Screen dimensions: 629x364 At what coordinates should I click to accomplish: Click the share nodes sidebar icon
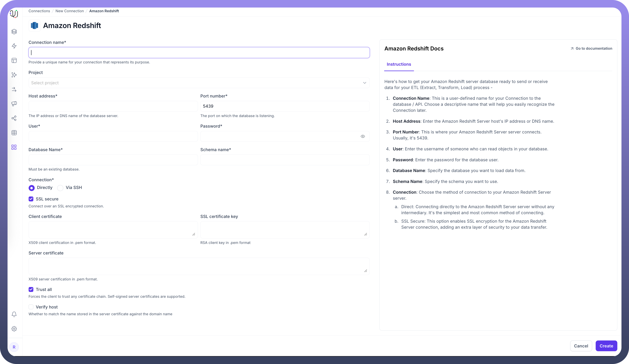[x=14, y=118]
